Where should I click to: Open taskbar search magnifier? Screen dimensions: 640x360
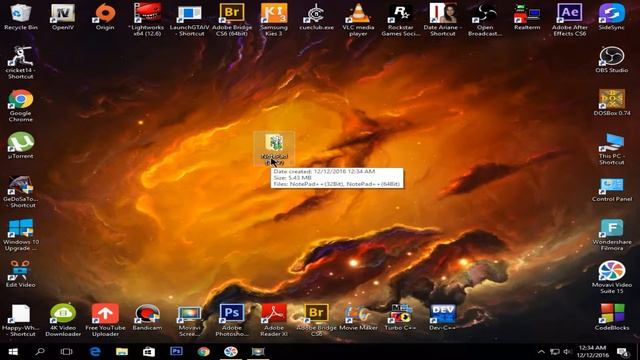click(x=40, y=351)
